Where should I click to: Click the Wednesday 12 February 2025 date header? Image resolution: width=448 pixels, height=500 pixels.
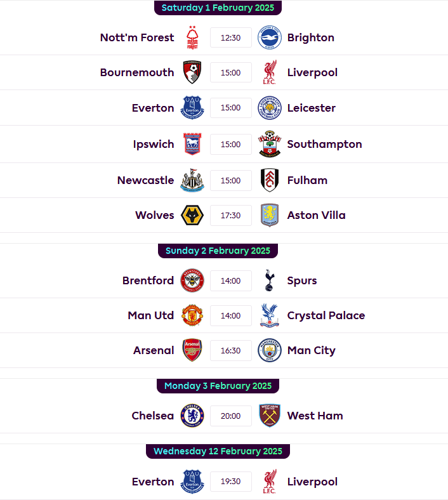coord(218,451)
